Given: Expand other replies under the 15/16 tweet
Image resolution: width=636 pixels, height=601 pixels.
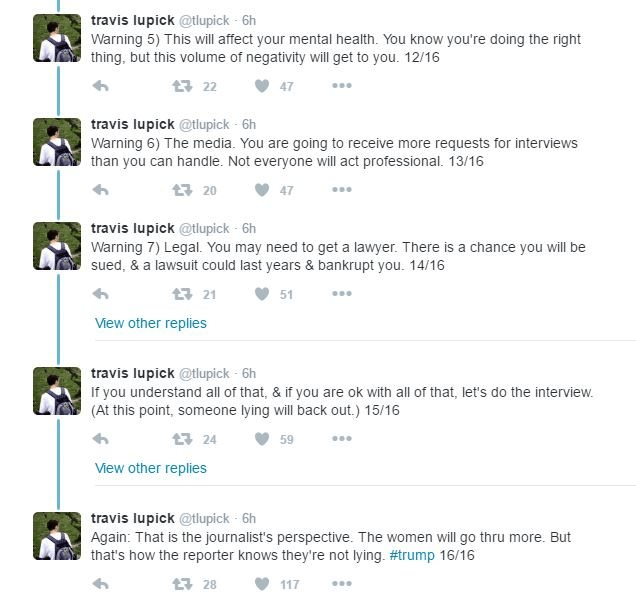Looking at the screenshot, I should [150, 468].
